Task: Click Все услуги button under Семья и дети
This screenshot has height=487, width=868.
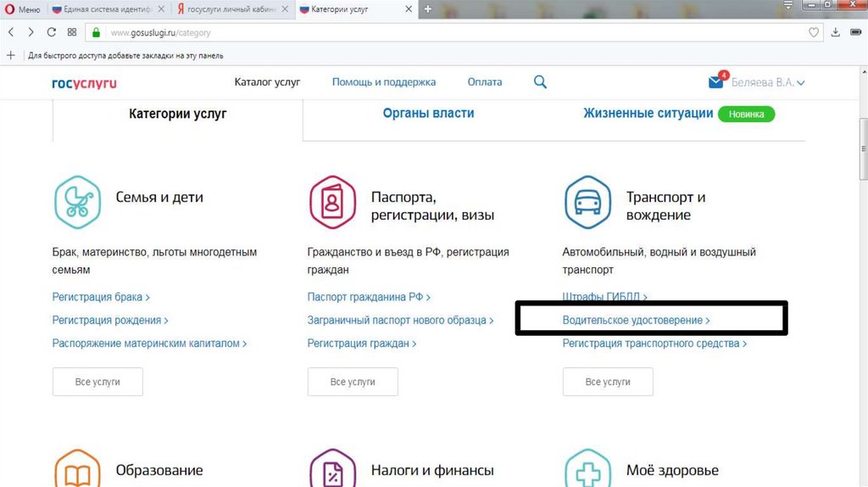Action: click(x=97, y=382)
